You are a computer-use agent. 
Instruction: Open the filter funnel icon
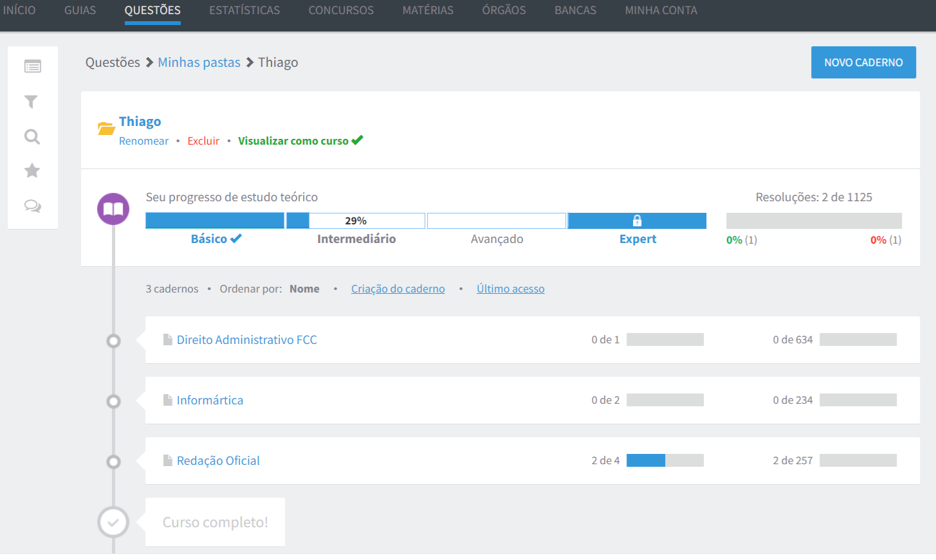click(31, 102)
